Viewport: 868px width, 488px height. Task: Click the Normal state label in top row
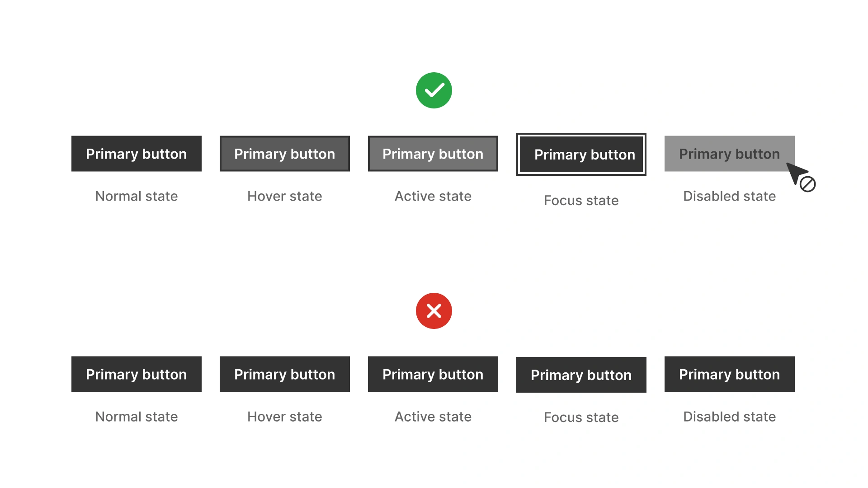(x=137, y=196)
